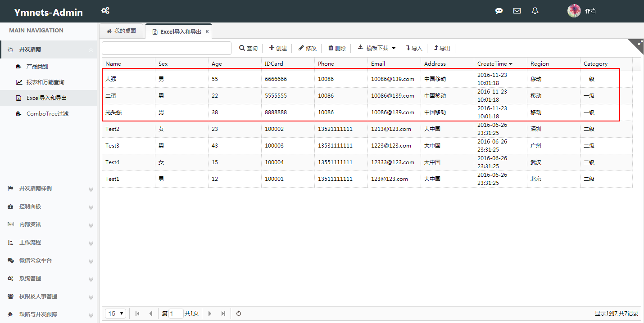The height and width of the screenshot is (323, 644).
Task: Expand 缺陷与开发跟踪 menu
Action: pos(49,314)
